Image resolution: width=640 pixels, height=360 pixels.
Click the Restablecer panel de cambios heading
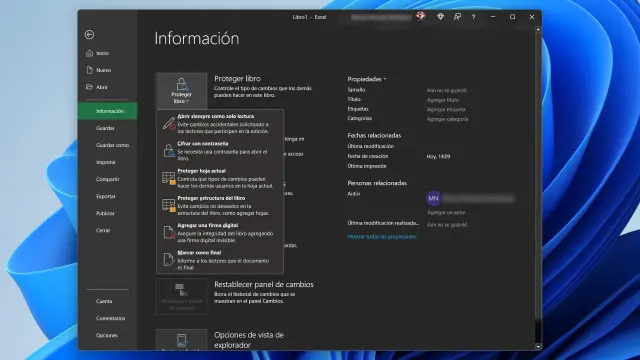click(264, 284)
